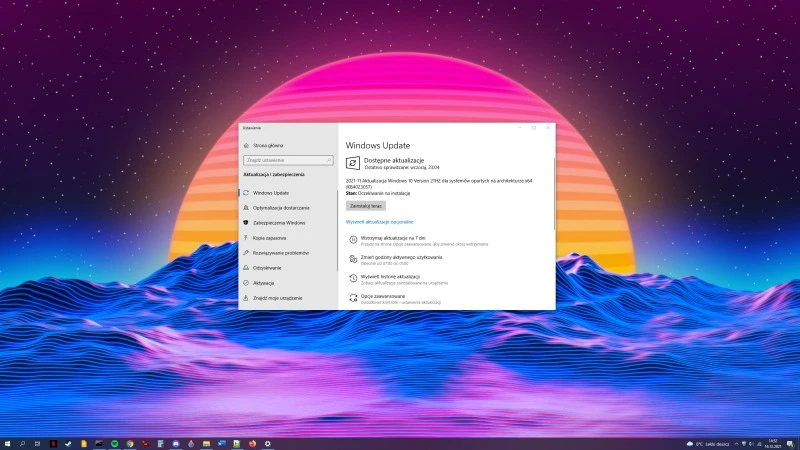Click the update refresh status icon
This screenshot has width=800, height=450.
point(353,163)
